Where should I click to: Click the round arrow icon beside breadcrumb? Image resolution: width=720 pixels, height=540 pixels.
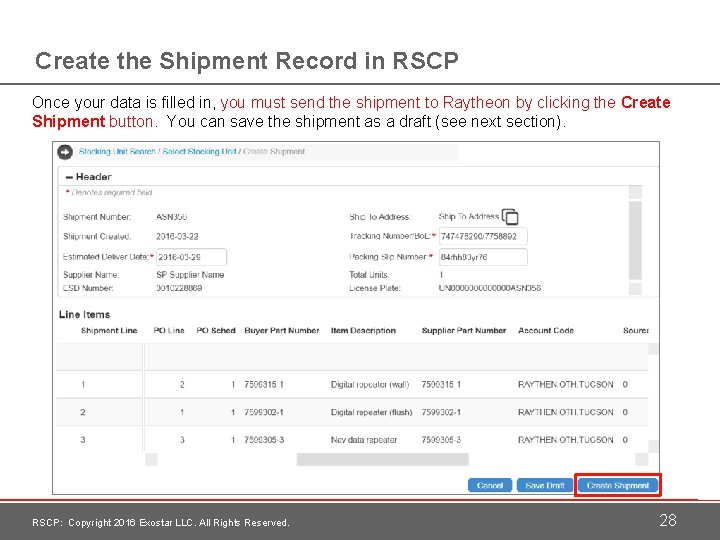[x=65, y=152]
